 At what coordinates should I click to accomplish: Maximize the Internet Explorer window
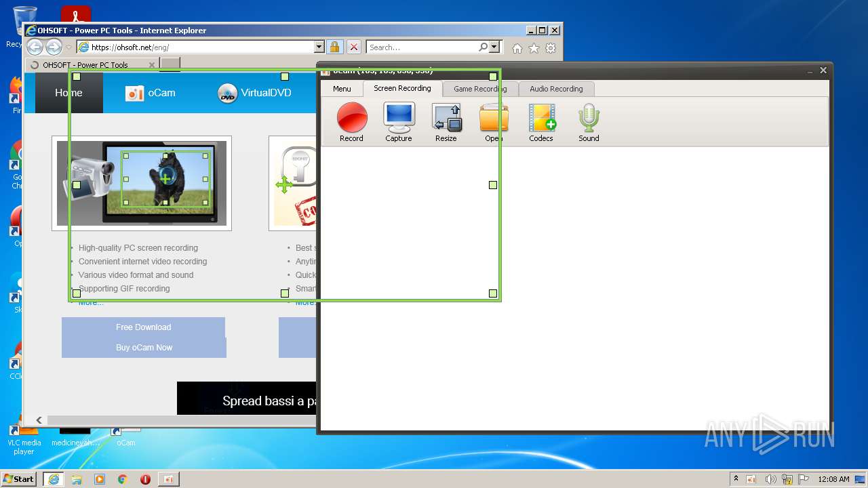click(x=542, y=30)
